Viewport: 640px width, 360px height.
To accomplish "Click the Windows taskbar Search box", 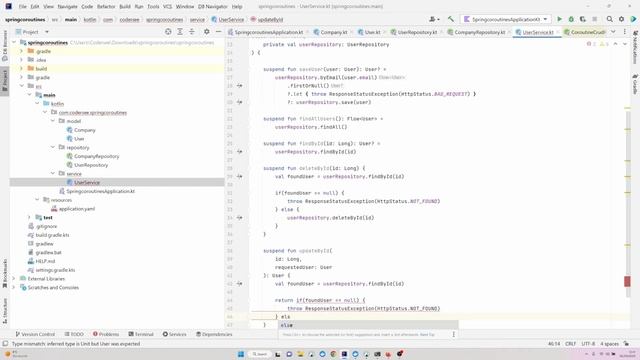I will tap(260, 354).
